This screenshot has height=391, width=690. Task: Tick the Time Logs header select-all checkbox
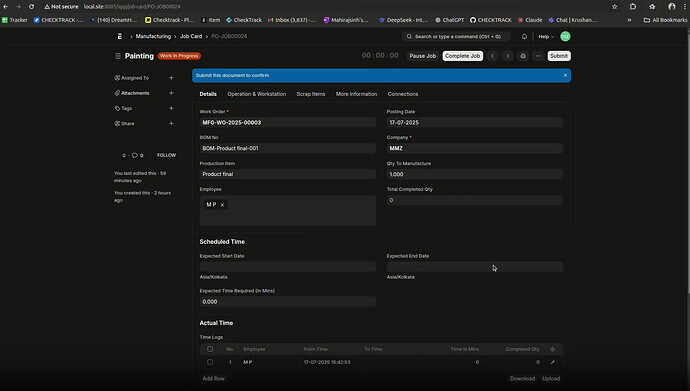(x=210, y=349)
